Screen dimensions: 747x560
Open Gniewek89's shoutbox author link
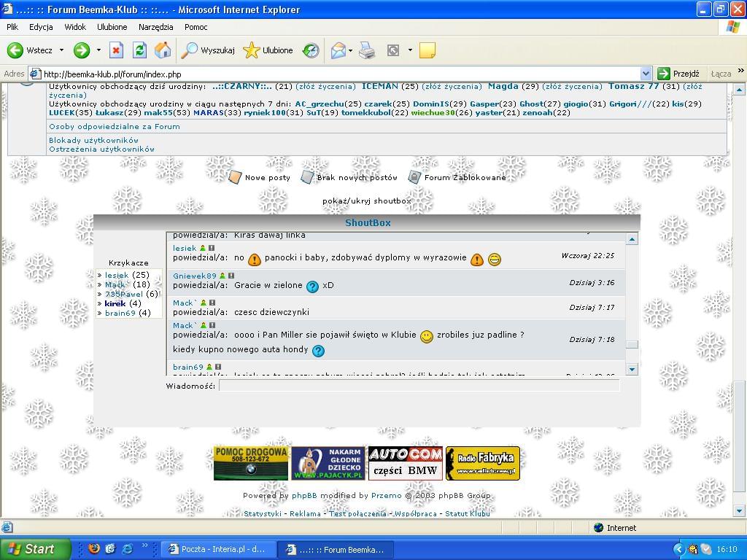click(x=195, y=276)
